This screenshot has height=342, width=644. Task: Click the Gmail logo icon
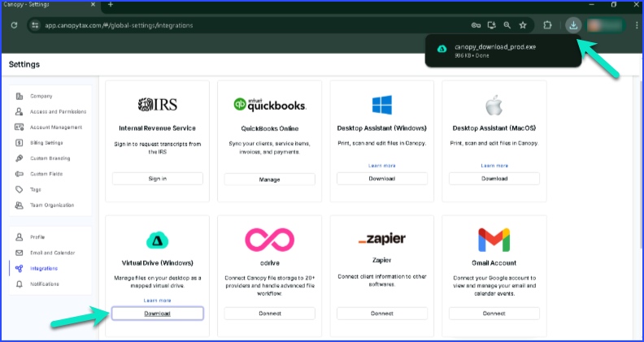[x=494, y=240]
